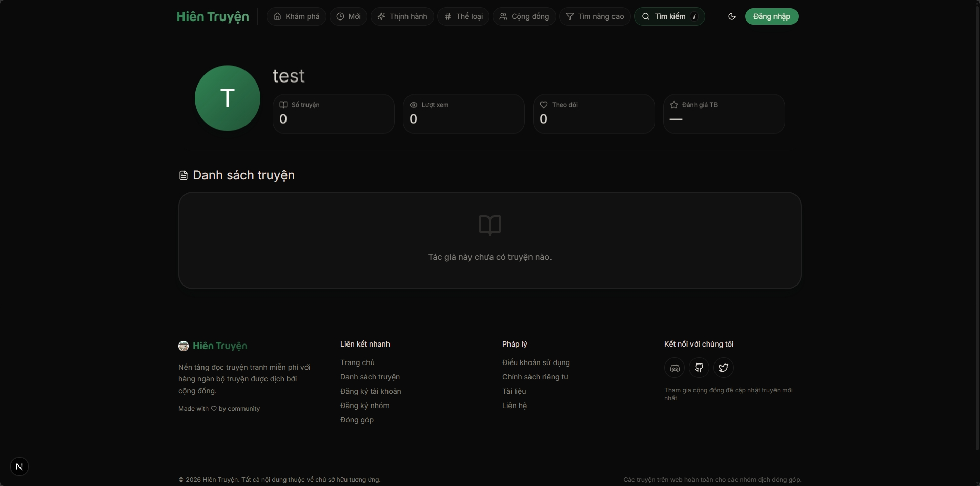Click the Hiên Truyện header logo

[213, 16]
